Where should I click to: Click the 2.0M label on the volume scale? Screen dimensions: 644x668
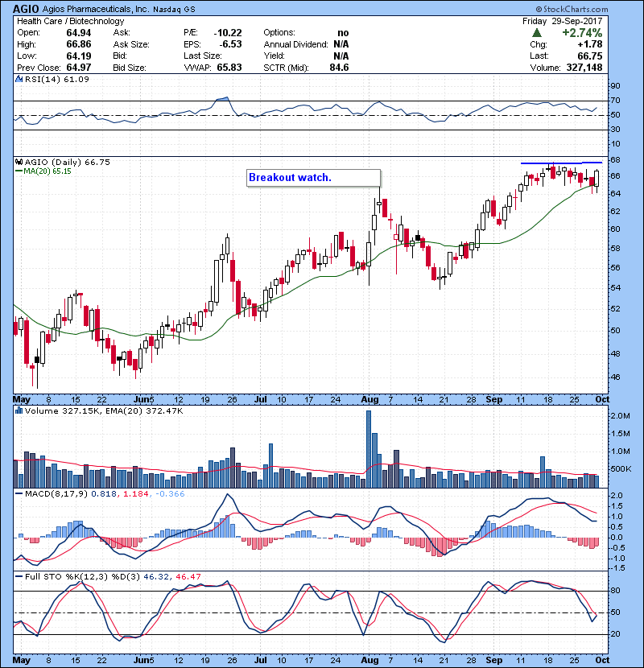[x=620, y=416]
